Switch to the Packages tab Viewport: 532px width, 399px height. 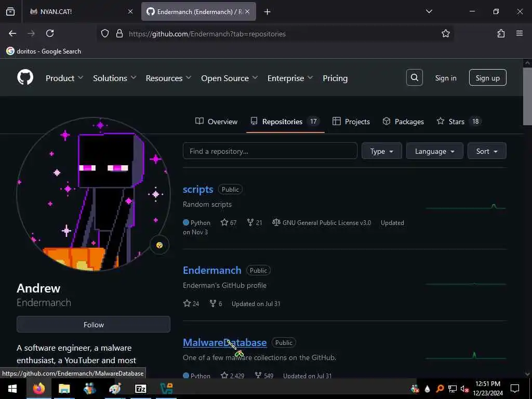pyautogui.click(x=403, y=122)
